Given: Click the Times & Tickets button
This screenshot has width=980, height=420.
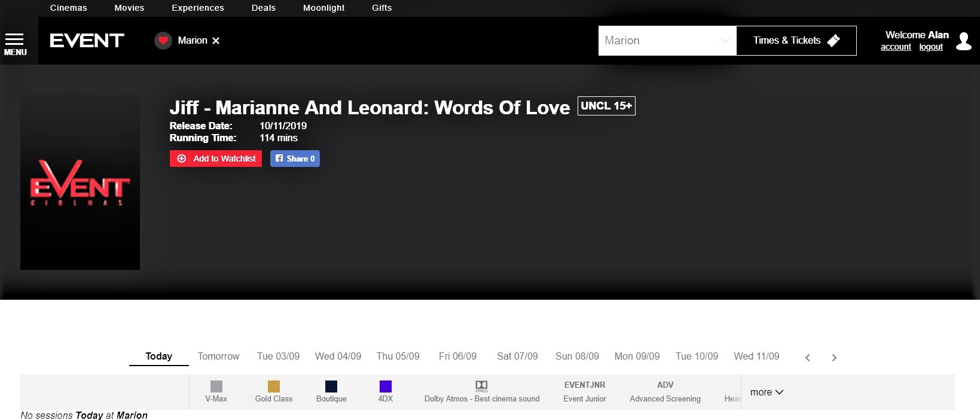Looking at the screenshot, I should [x=796, y=41].
